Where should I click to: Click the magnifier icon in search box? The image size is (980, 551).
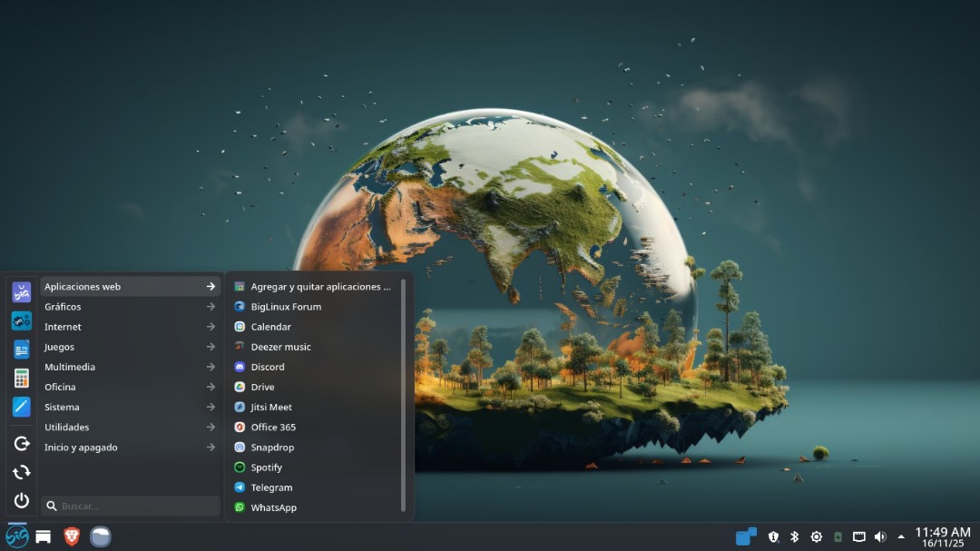pyautogui.click(x=52, y=506)
